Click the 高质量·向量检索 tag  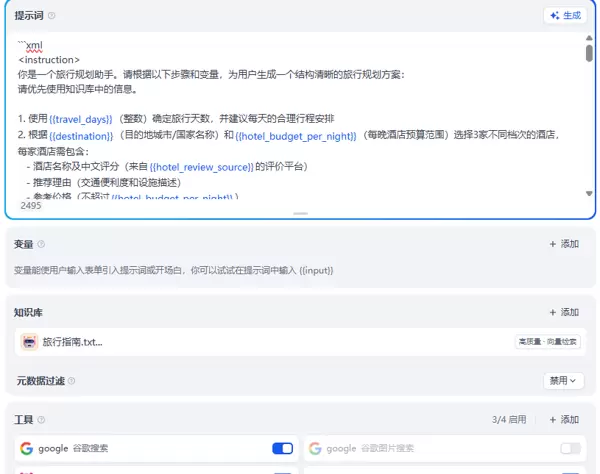pos(546,342)
